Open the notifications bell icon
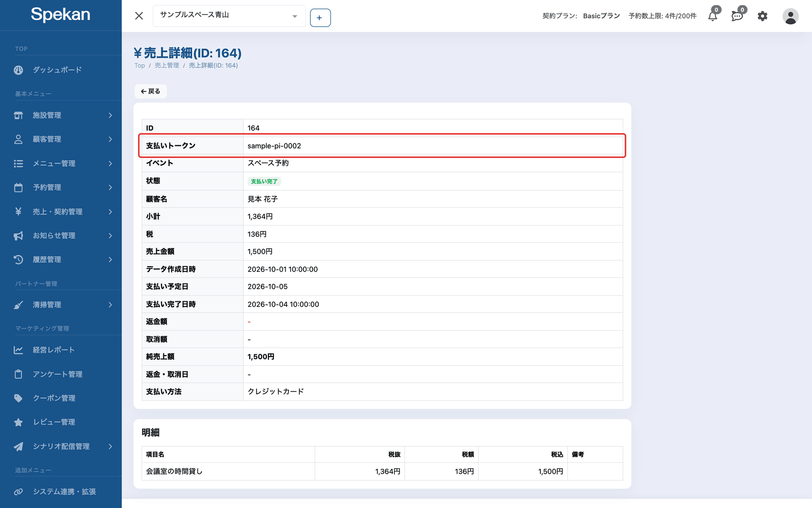 coord(713,16)
